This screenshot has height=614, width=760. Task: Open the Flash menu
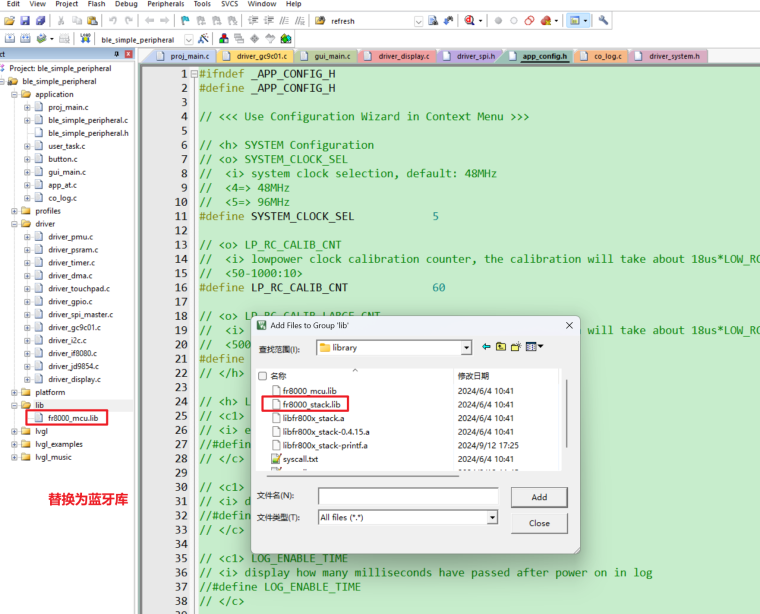pyautogui.click(x=96, y=4)
